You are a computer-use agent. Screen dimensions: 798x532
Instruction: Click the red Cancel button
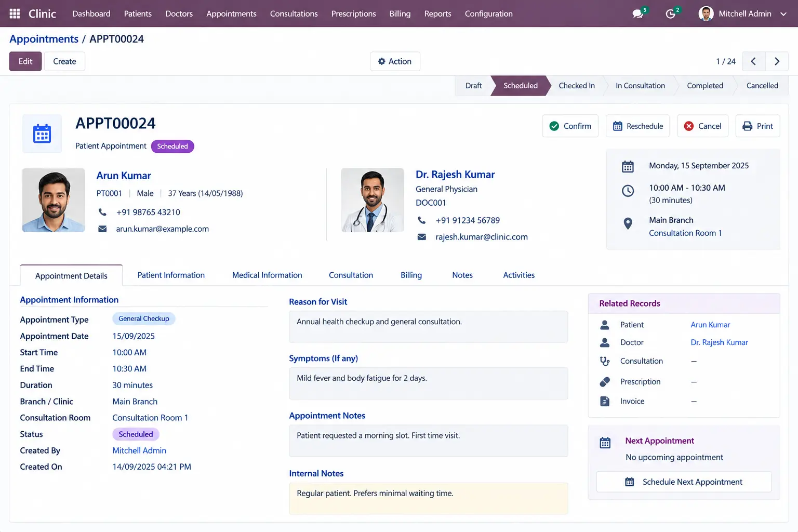702,126
